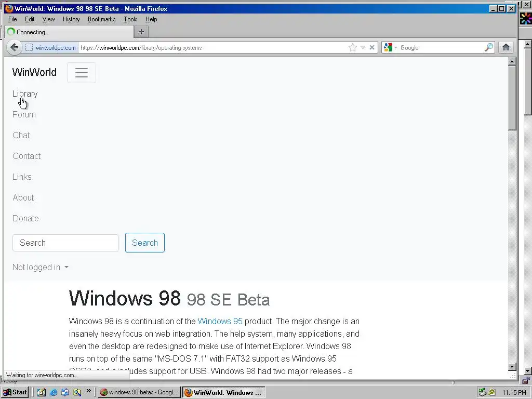Open the Forum link

[x=24, y=114]
